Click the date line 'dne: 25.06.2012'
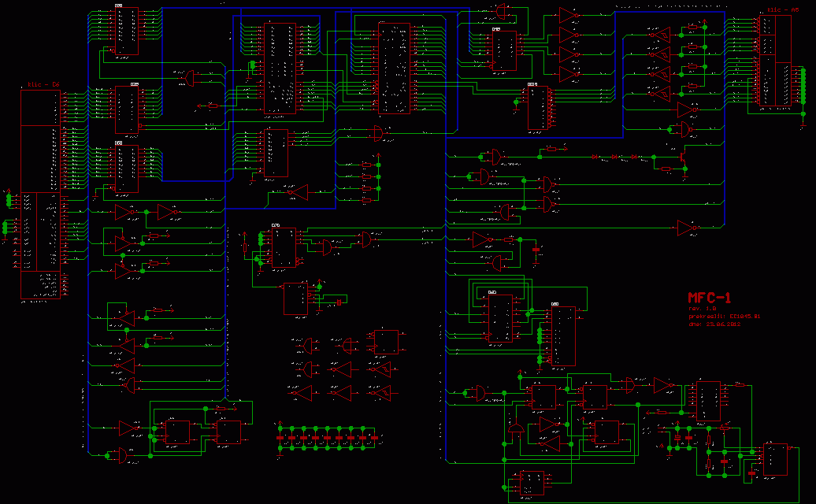 point(717,324)
